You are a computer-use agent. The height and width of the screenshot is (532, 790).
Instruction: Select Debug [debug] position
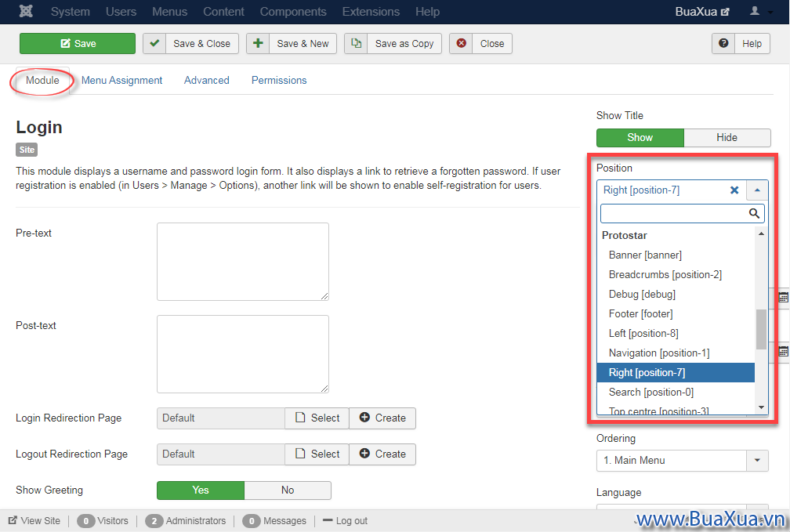[675, 295]
